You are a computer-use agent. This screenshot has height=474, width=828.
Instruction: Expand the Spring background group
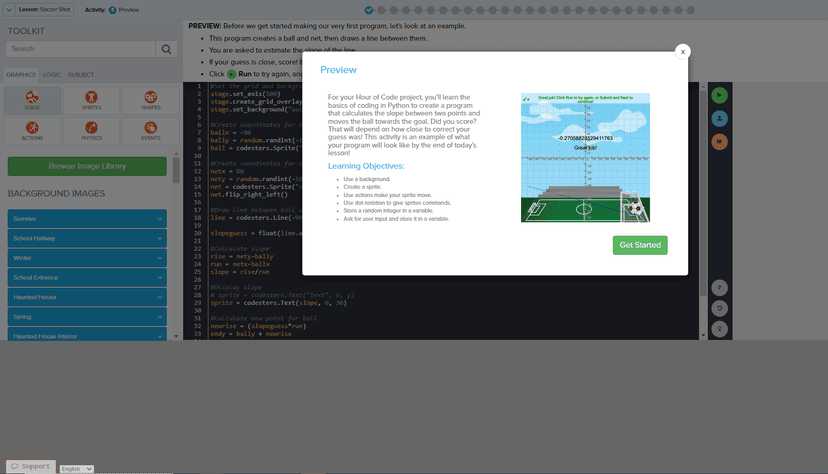pos(87,317)
